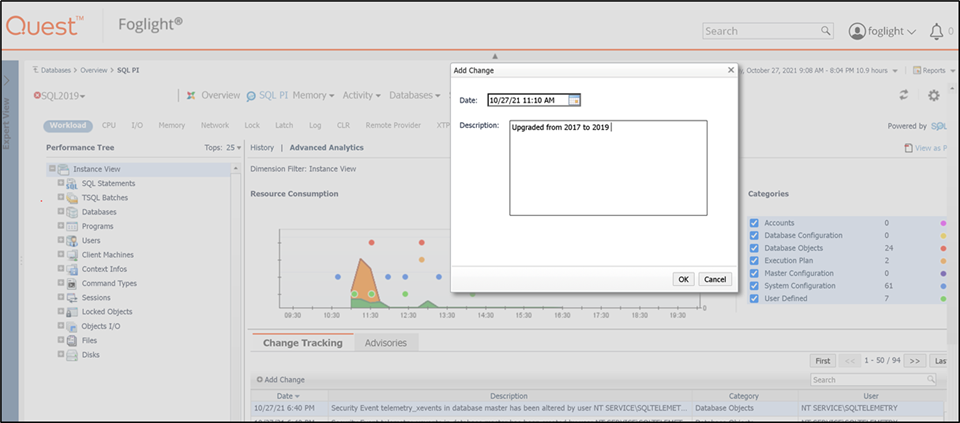
Task: Uncheck the Master Configuration checkbox
Action: point(754,274)
